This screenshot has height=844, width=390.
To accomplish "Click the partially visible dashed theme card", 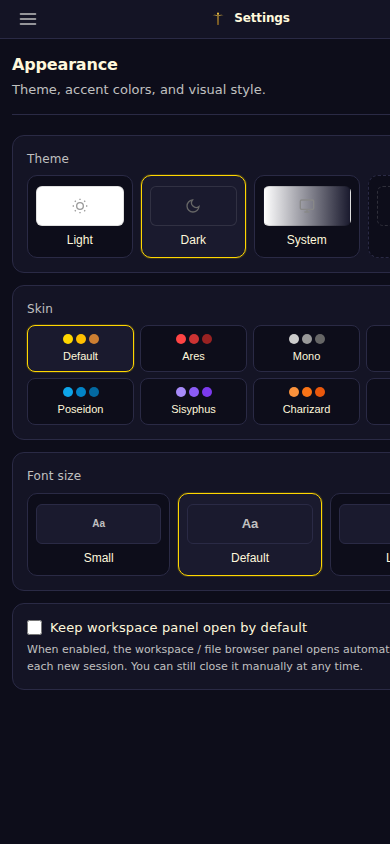I will (x=379, y=216).
